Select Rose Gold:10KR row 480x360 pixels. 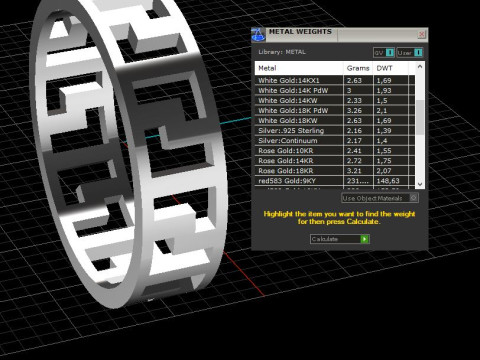point(335,151)
